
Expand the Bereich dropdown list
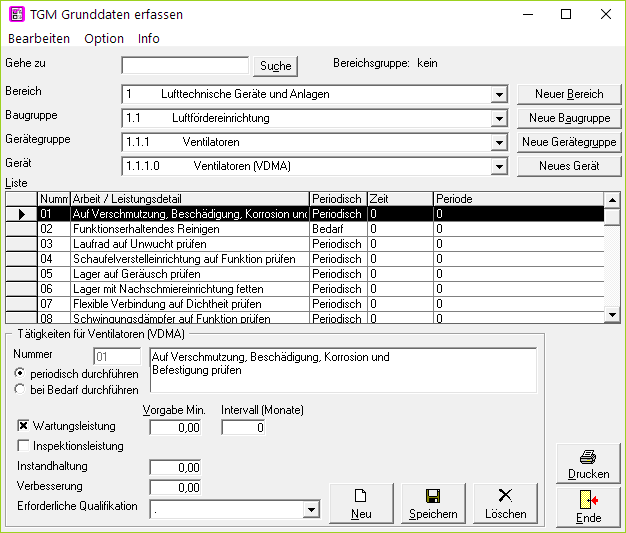pyautogui.click(x=499, y=95)
